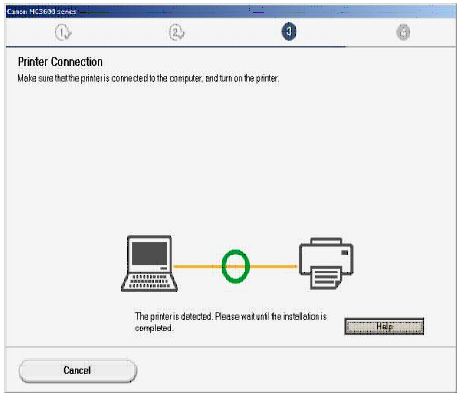Click the final step 4 grey icon

click(403, 33)
